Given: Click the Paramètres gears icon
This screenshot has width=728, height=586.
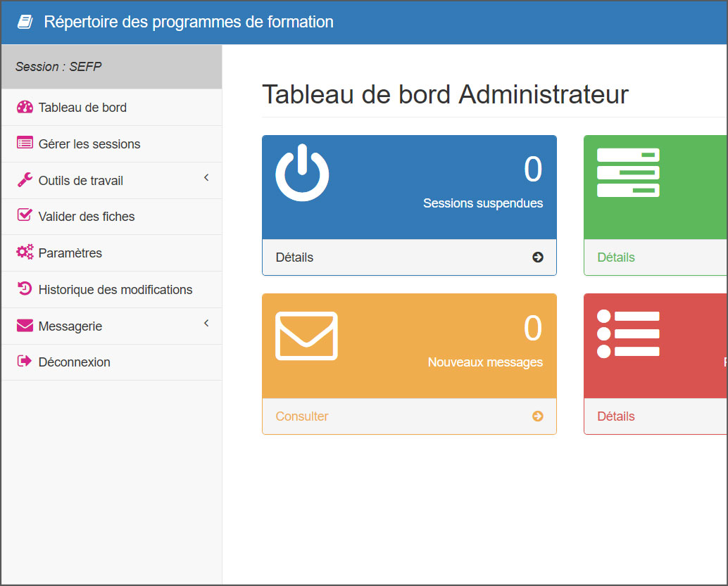Looking at the screenshot, I should coord(25,252).
